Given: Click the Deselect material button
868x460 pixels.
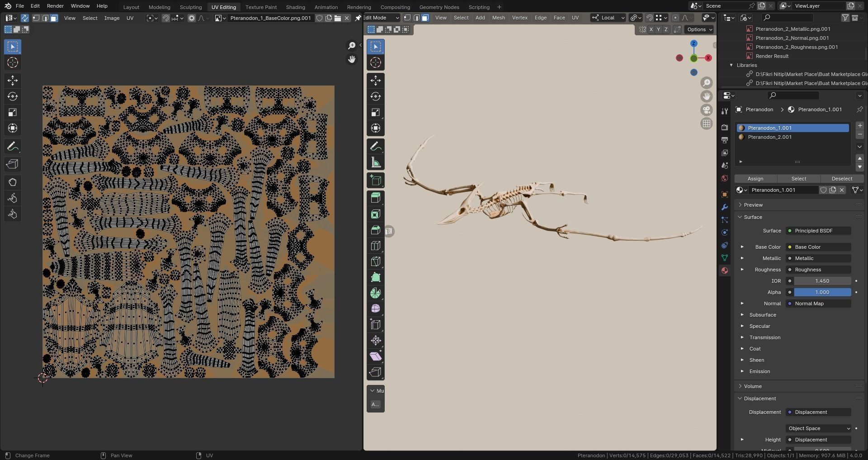Looking at the screenshot, I should [842, 179].
